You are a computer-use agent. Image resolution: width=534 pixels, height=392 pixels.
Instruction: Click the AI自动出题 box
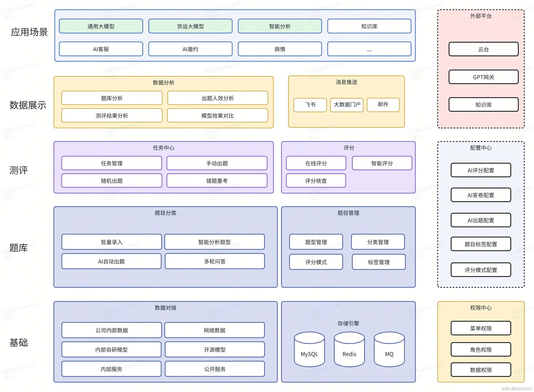[111, 261]
